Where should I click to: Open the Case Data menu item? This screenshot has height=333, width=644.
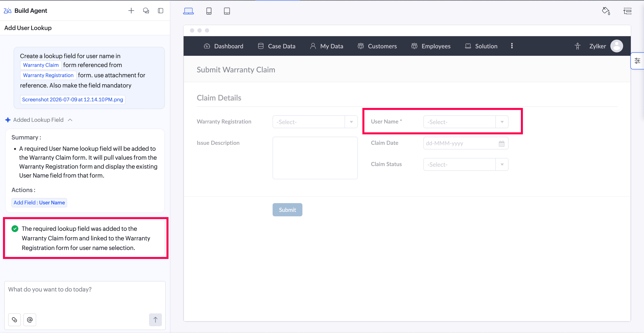point(276,46)
